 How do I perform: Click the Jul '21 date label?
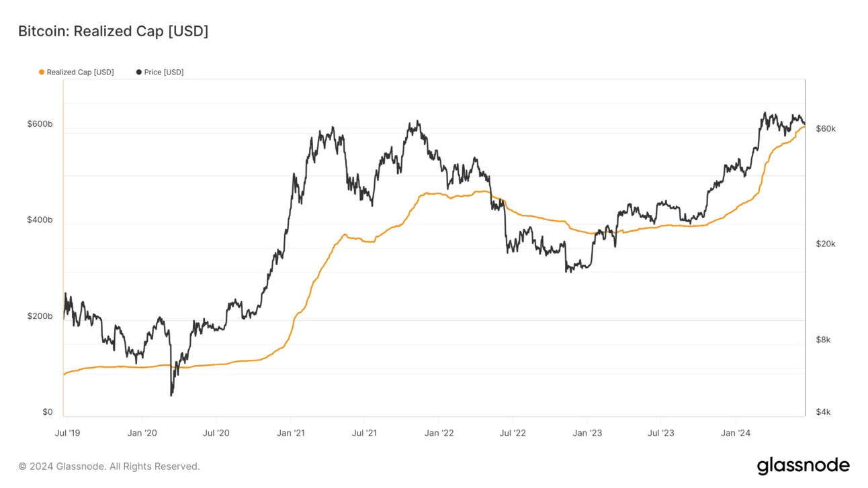point(363,433)
